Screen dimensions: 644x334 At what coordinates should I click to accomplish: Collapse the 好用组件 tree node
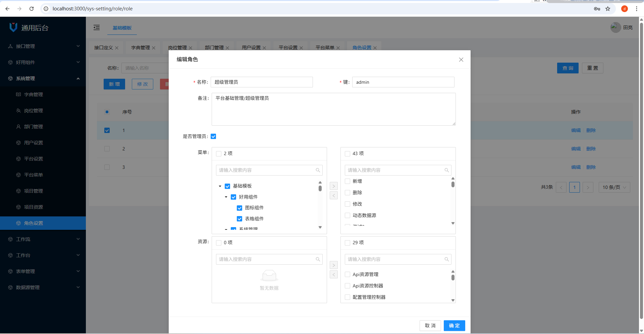point(226,197)
